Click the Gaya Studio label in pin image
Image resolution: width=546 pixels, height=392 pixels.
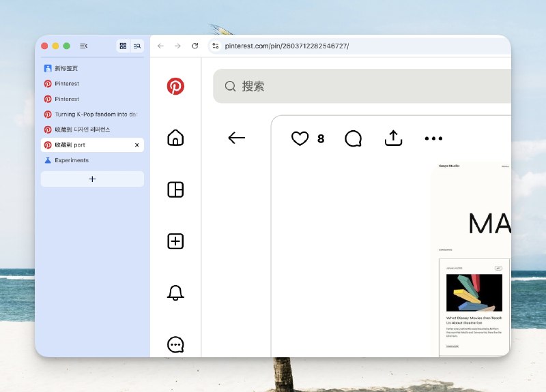449,166
